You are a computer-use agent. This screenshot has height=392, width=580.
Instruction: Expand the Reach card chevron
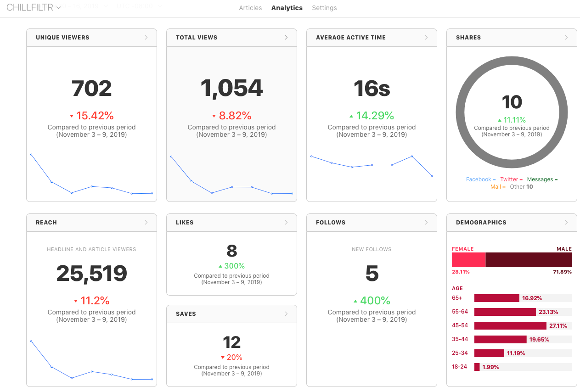pos(146,223)
